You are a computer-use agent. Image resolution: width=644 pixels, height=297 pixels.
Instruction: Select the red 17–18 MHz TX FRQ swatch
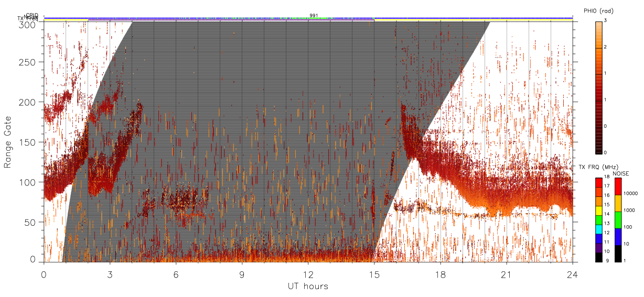coord(598,183)
